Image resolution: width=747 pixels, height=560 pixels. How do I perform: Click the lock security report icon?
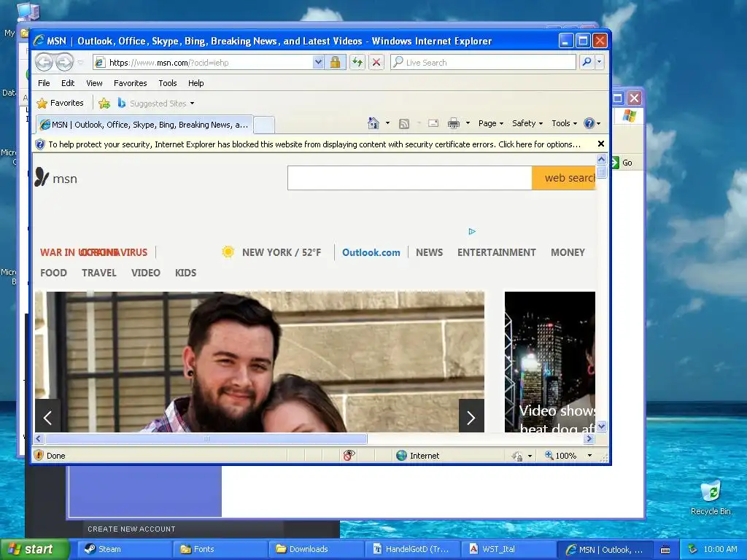(x=336, y=62)
